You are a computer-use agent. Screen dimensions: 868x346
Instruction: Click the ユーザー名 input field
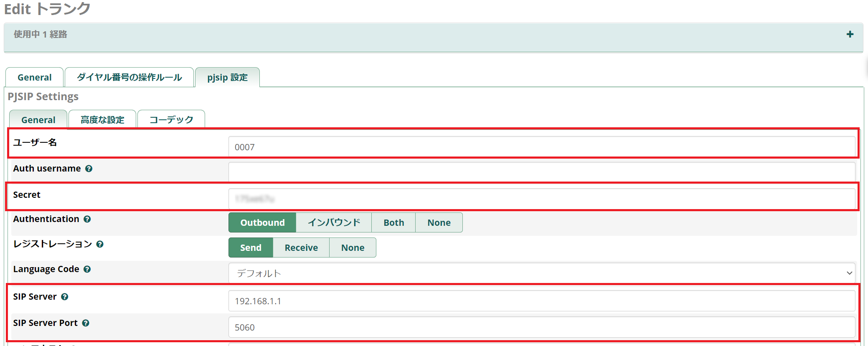click(x=541, y=147)
